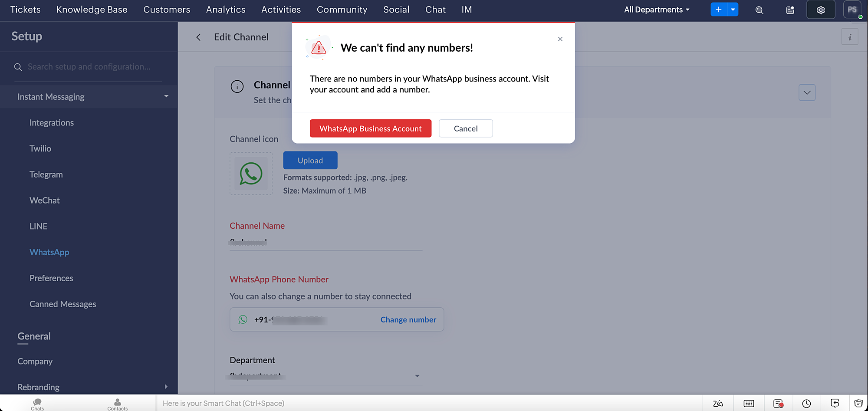Open Preferences in the sidebar
The image size is (868, 411).
51,278
